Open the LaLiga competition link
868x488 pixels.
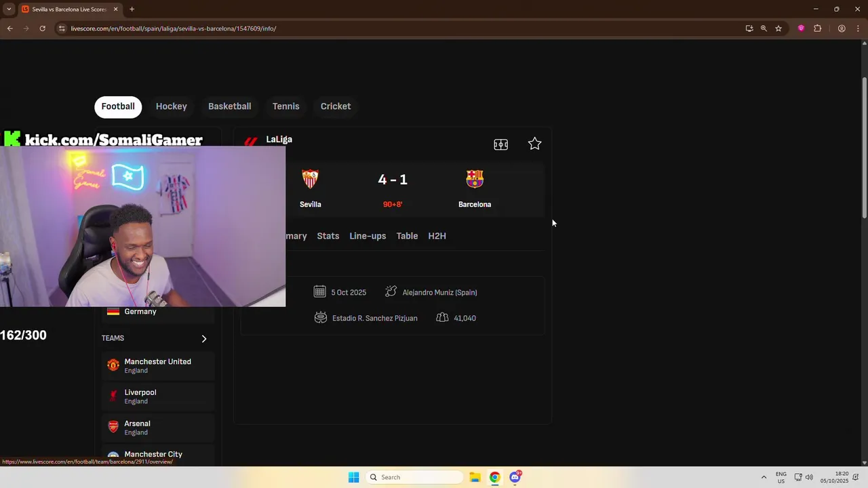pos(279,139)
